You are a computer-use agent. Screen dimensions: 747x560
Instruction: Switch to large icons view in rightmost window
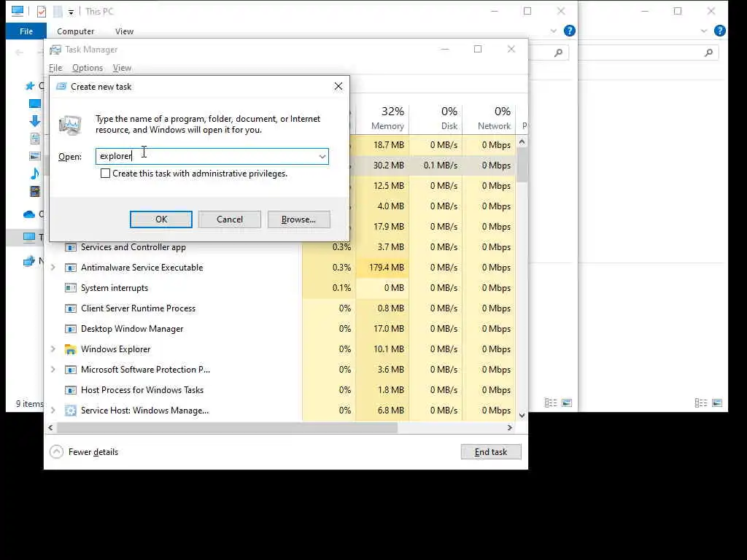pyautogui.click(x=717, y=402)
